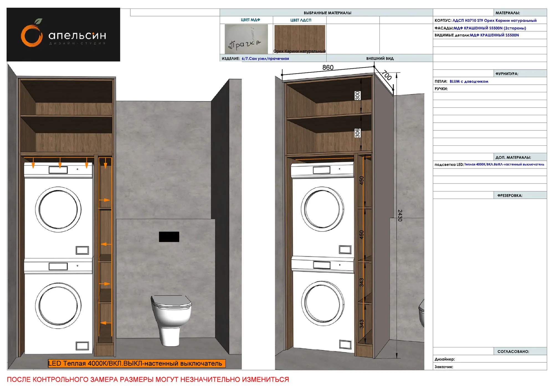Click the ИЗДЕЛИЕ field 6/7.Сан узел/прачечная
Screen dimensions: 554x392
click(265, 58)
